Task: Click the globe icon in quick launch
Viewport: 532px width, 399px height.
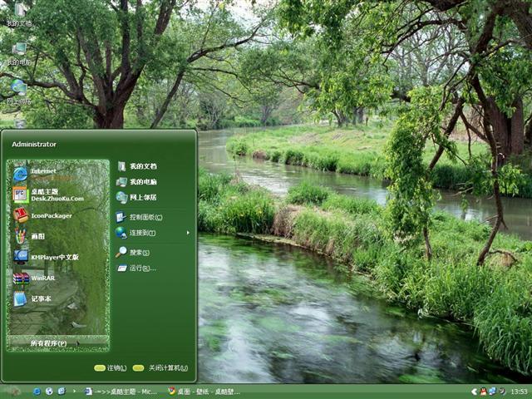Action: 49,392
